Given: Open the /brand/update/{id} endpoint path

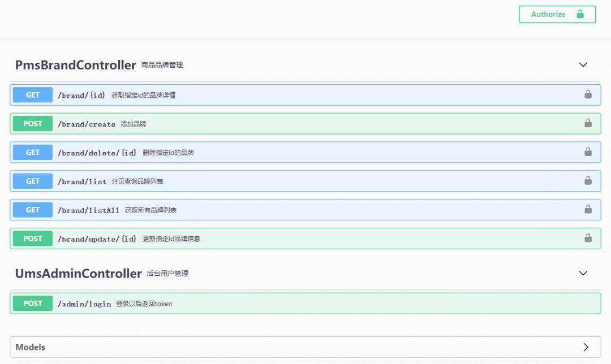Looking at the screenshot, I should (x=97, y=239).
